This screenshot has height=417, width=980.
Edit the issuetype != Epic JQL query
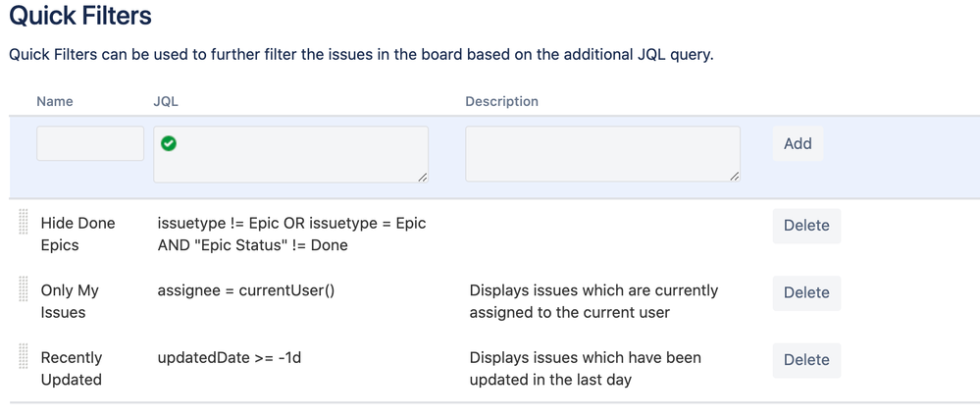coord(291,234)
